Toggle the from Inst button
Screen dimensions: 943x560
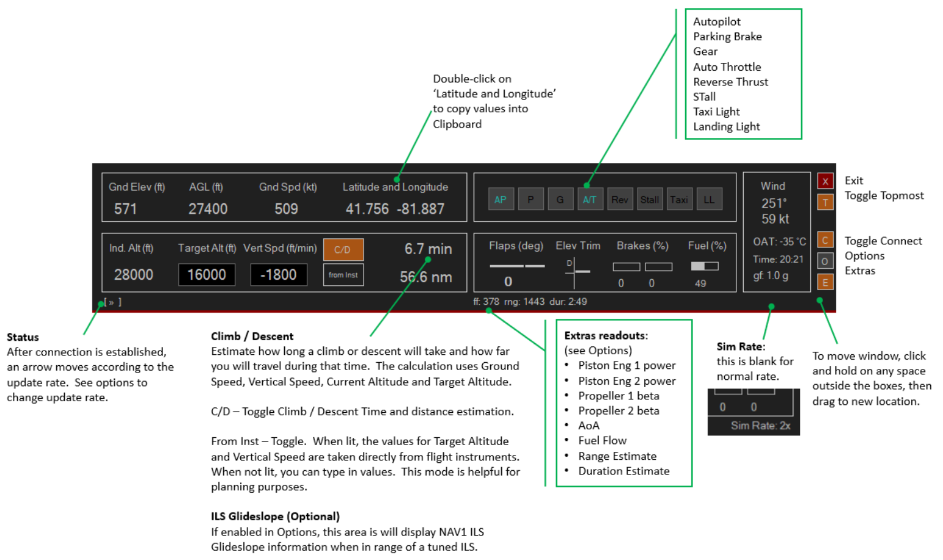pyautogui.click(x=343, y=275)
